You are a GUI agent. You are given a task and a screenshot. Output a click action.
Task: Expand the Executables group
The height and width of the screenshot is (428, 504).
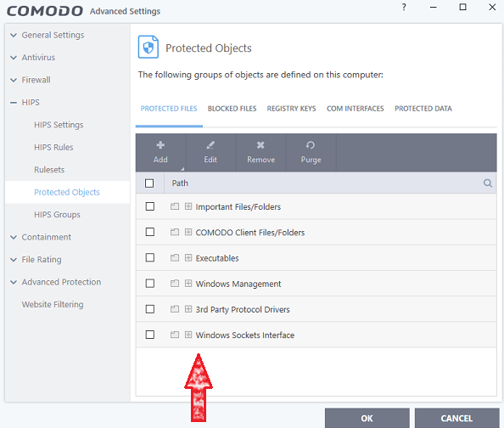tap(188, 258)
